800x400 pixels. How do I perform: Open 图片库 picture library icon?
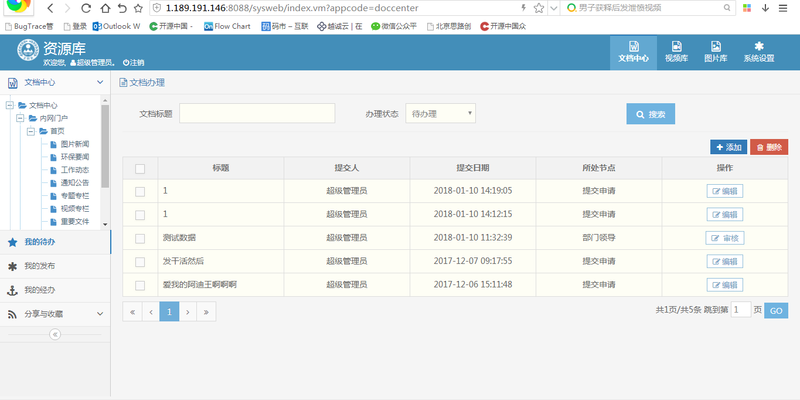(x=716, y=52)
